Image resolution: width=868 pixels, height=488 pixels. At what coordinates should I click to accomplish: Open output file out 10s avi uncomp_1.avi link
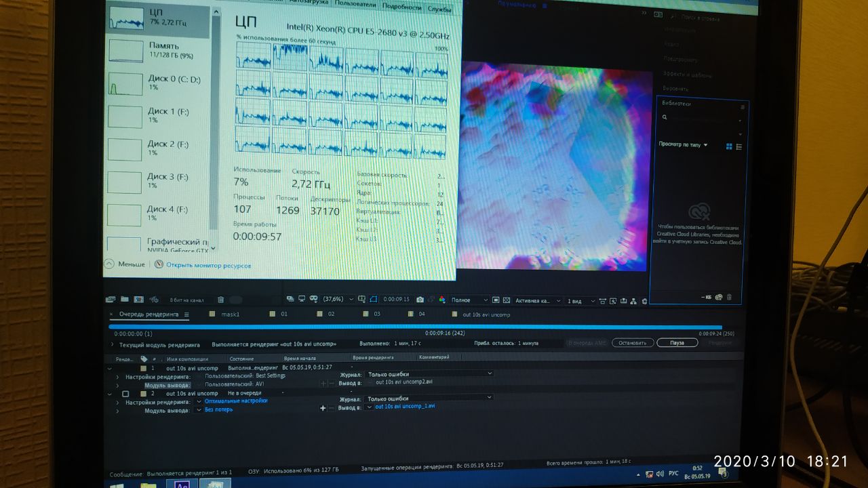click(x=405, y=407)
